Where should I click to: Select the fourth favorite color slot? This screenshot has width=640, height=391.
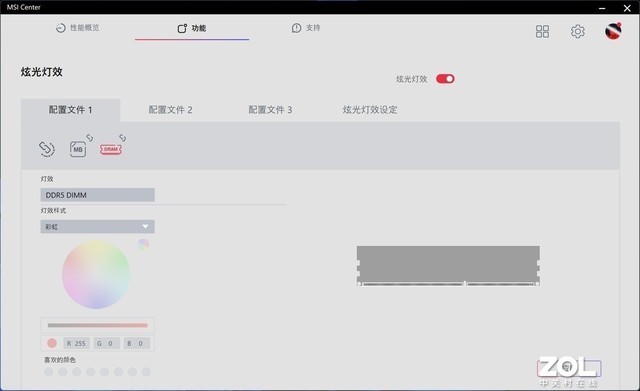[x=91, y=372]
